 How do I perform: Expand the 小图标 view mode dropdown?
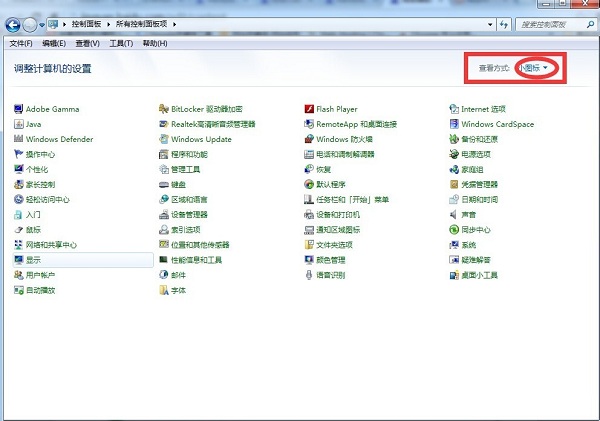533,68
